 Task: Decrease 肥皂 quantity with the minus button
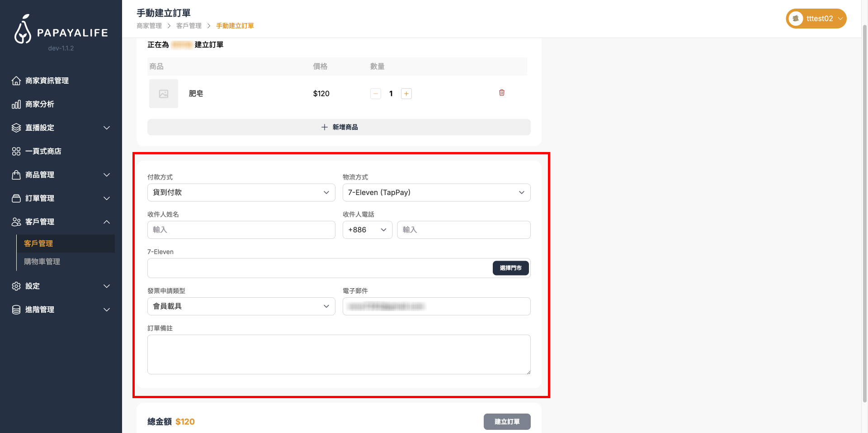375,94
